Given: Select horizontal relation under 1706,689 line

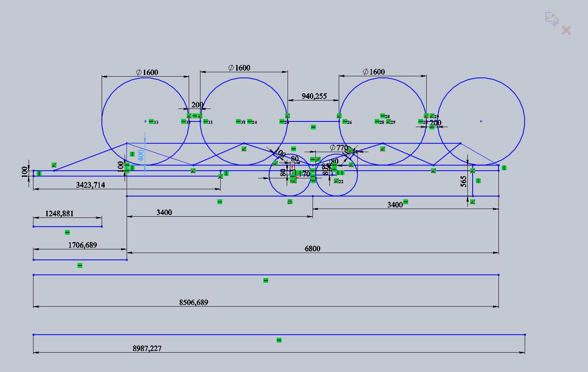Looking at the screenshot, I should 80,265.
